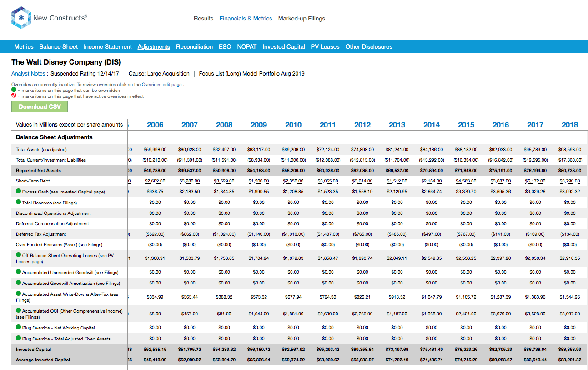Click green dot beside Accumulated Asset Write-Downs

[18, 294]
